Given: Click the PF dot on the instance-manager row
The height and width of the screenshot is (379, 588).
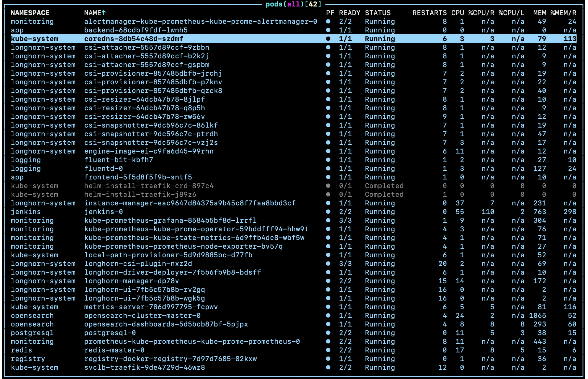Looking at the screenshot, I should click(x=328, y=203).
